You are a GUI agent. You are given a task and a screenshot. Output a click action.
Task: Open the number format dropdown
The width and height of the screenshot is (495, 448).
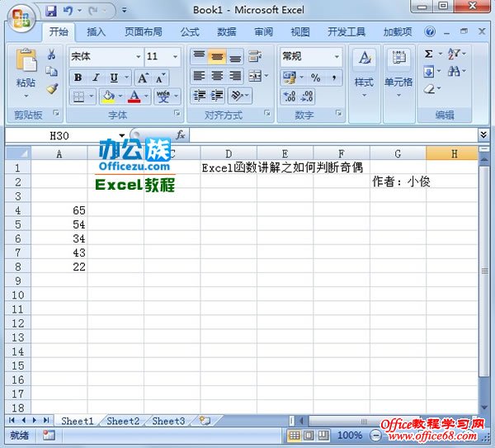[x=337, y=57]
